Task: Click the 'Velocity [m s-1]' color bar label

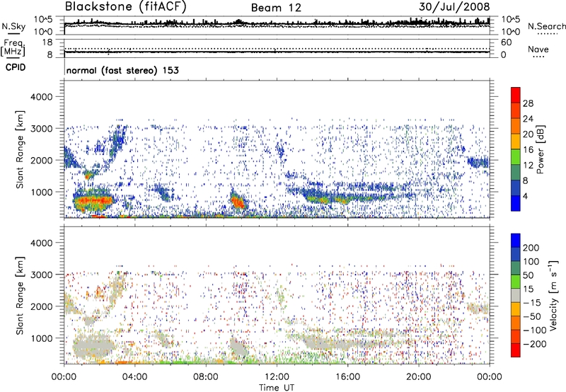Action: pos(553,295)
